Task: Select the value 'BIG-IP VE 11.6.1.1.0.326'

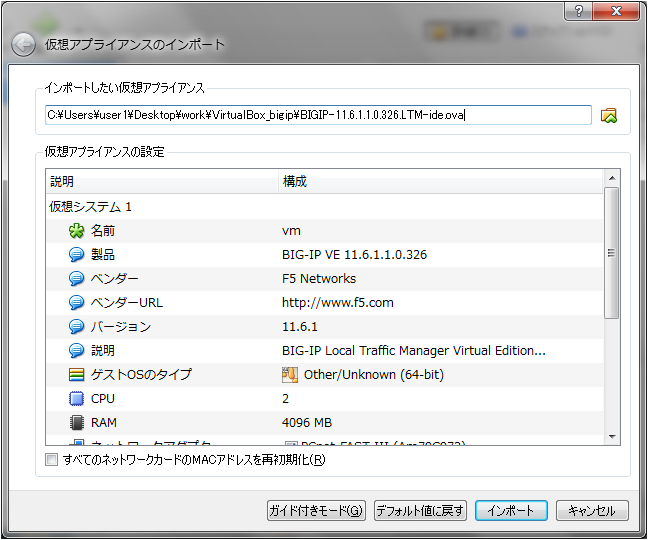Action: tap(354, 255)
